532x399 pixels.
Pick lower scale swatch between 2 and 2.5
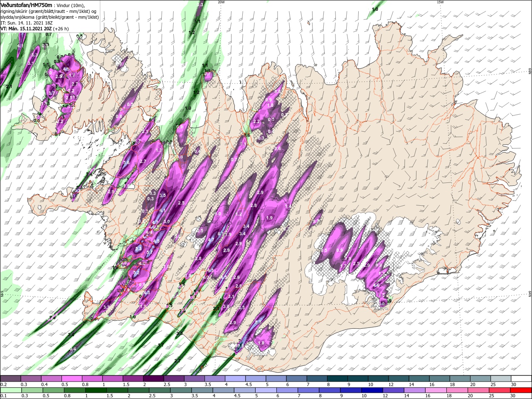(x=138, y=390)
